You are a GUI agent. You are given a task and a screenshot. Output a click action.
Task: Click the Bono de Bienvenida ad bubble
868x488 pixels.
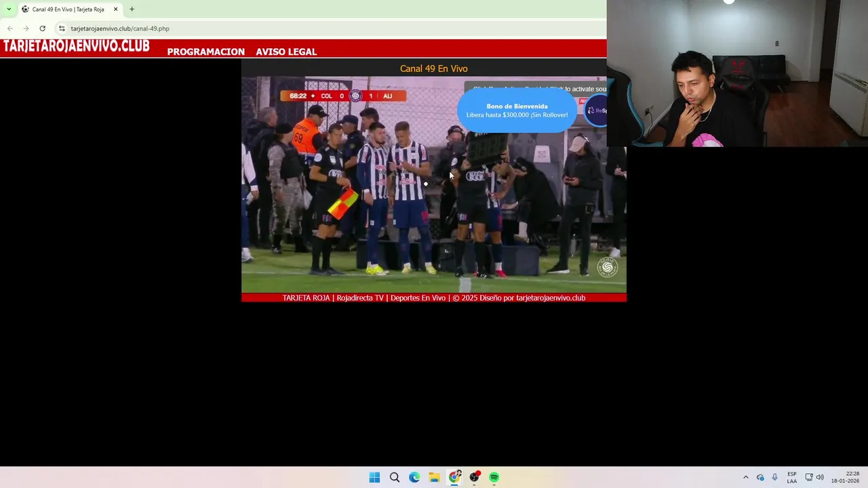pyautogui.click(x=517, y=110)
